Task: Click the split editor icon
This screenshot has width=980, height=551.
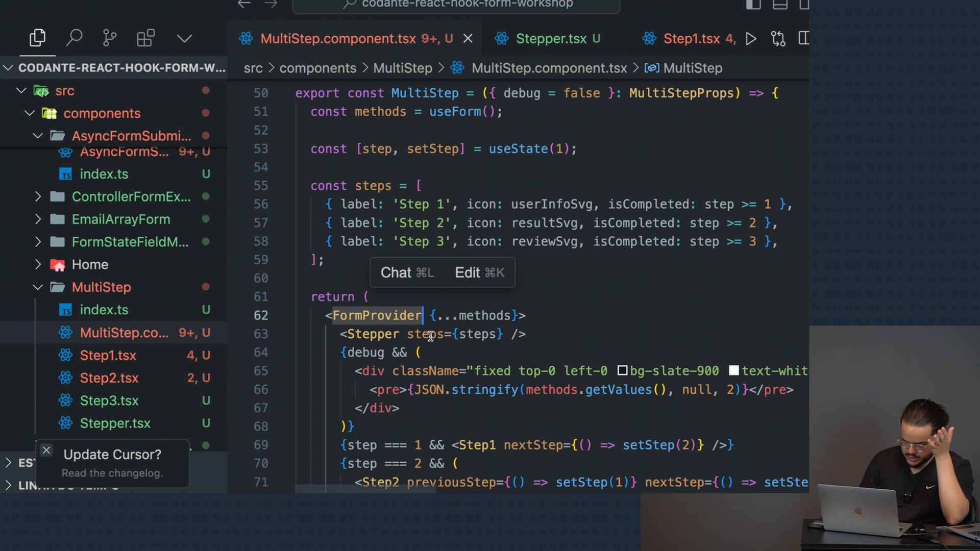Action: [803, 39]
